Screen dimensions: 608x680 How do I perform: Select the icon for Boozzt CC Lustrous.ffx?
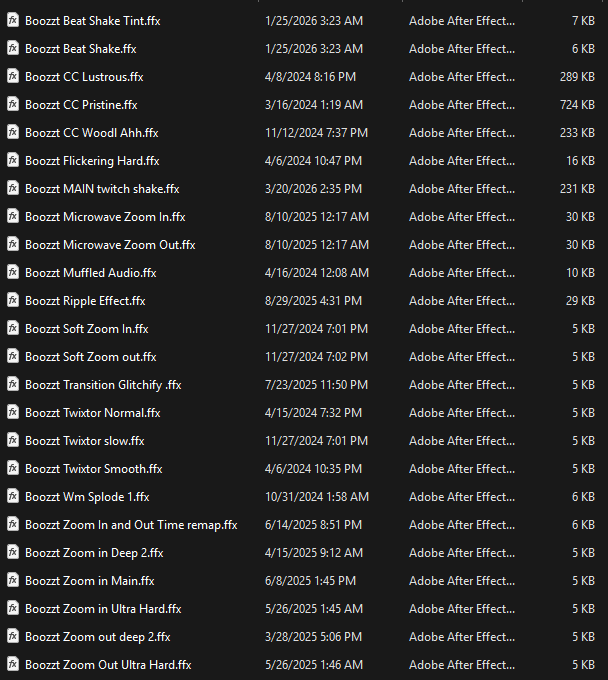tap(13, 76)
